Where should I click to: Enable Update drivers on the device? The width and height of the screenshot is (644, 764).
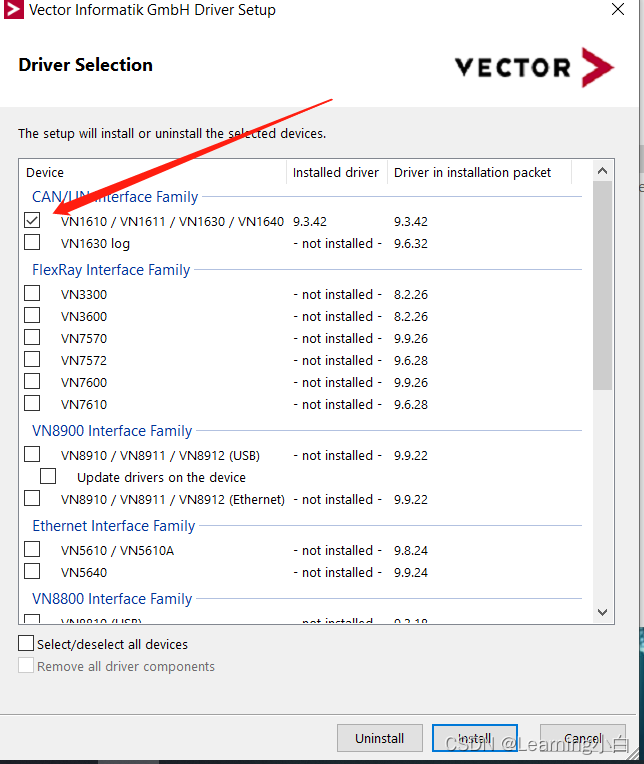48,476
